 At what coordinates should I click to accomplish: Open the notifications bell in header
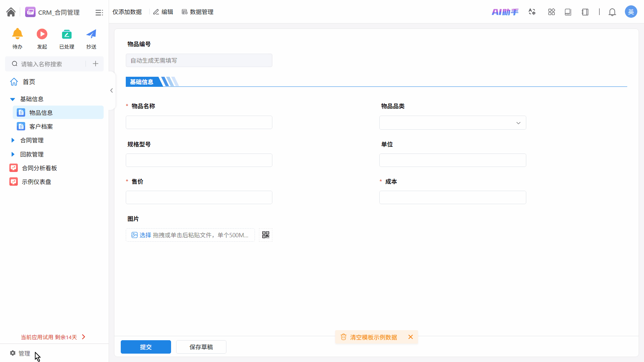pos(612,12)
